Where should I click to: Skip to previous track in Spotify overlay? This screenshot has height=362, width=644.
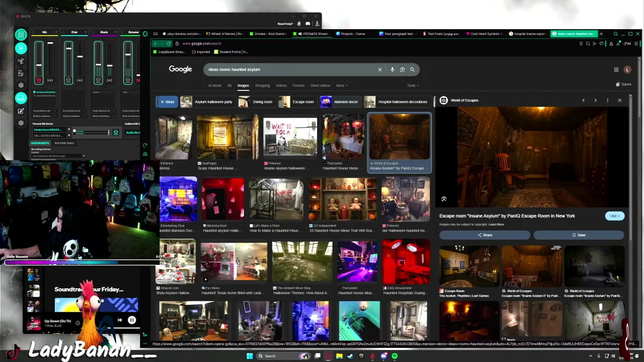click(x=120, y=320)
